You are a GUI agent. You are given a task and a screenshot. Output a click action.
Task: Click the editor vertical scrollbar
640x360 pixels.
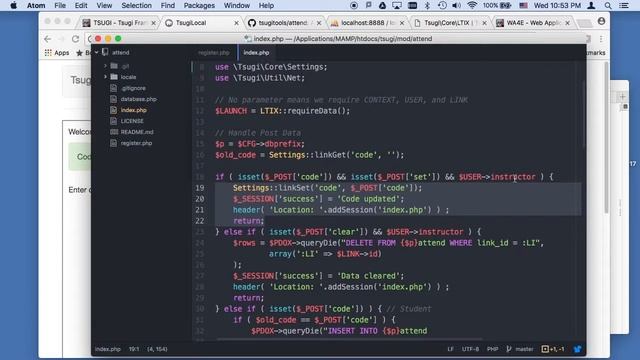(x=584, y=114)
